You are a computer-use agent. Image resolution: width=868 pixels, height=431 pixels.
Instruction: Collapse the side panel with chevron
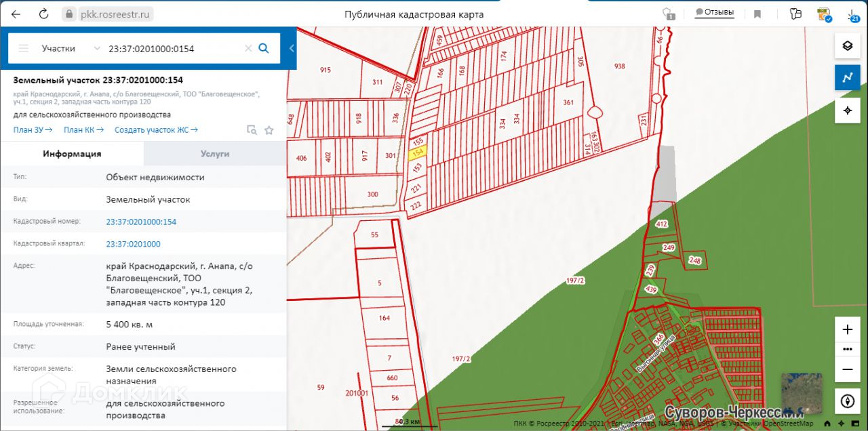tap(292, 48)
